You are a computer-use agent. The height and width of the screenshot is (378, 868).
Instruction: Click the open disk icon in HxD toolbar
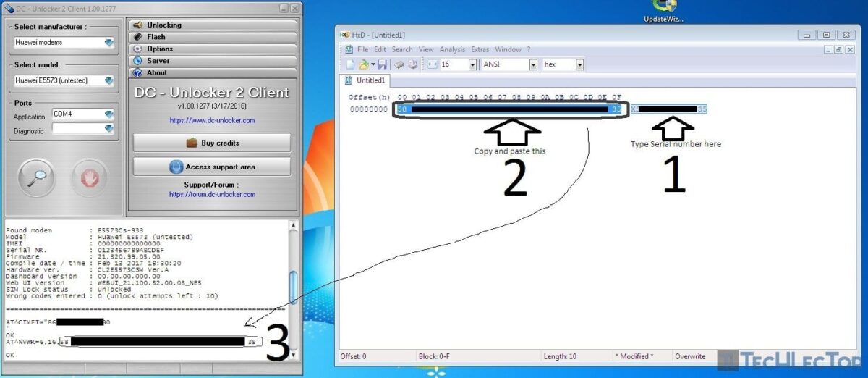click(413, 64)
